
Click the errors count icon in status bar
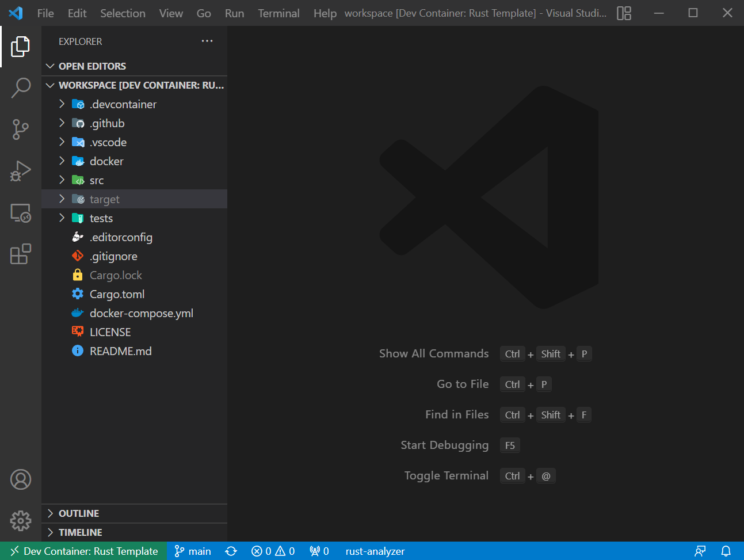tap(257, 551)
